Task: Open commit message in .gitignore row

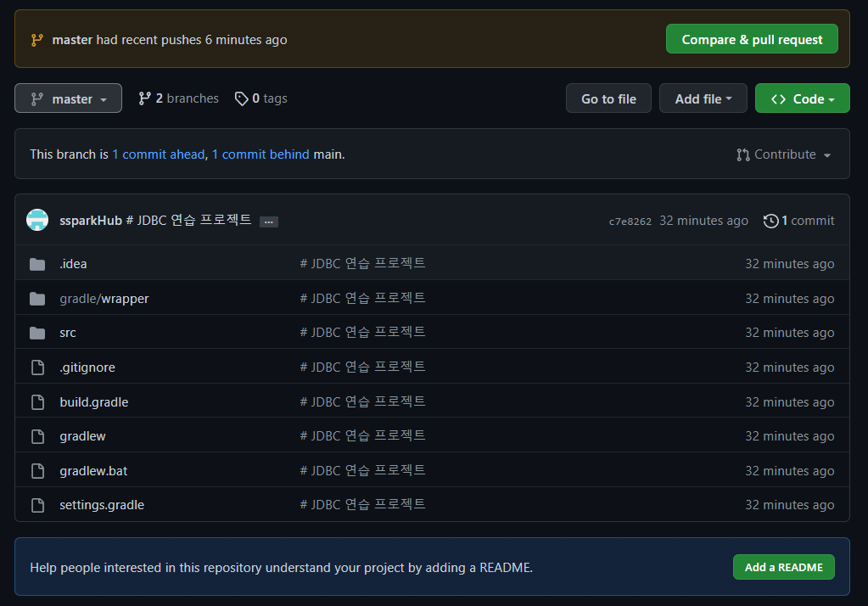Action: [x=362, y=367]
